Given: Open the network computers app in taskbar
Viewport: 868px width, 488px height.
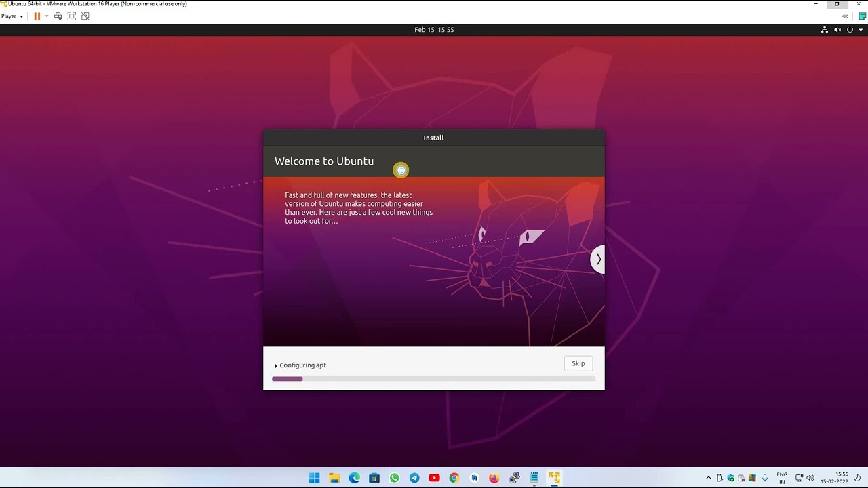Looking at the screenshot, I should pyautogui.click(x=514, y=478).
